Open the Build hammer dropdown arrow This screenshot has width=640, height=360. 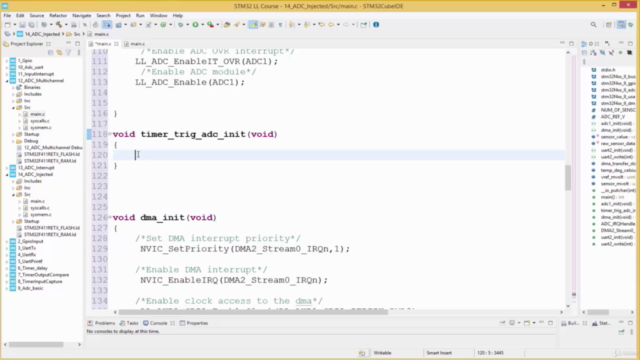66,25
